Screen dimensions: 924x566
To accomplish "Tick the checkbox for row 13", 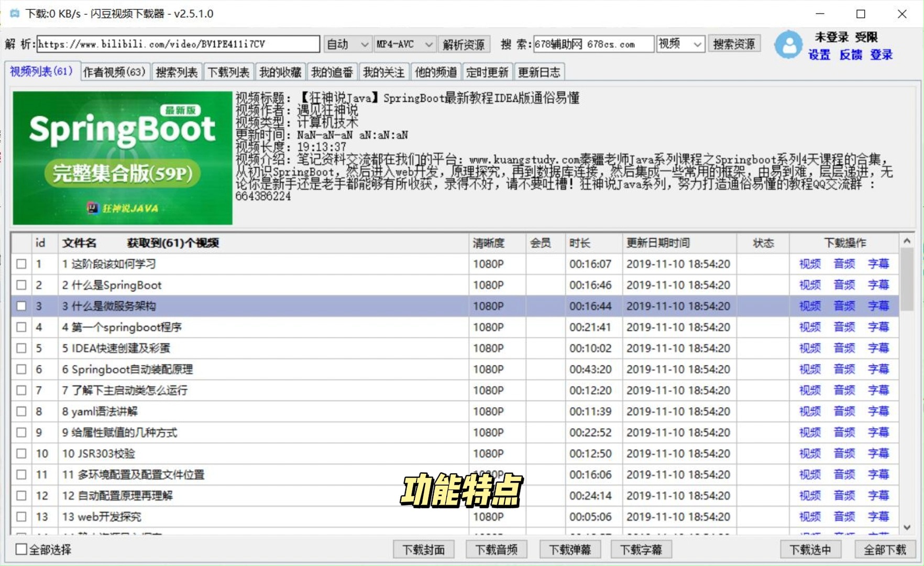I will click(x=21, y=517).
